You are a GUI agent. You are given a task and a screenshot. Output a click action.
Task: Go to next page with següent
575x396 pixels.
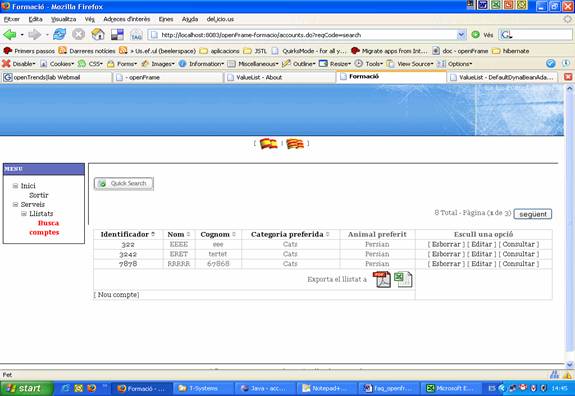[533, 214]
